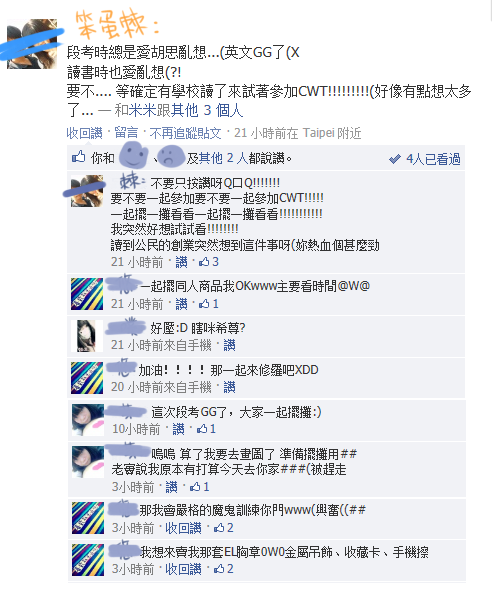Click thumbs-up count on 一起擺同人商品 comment
This screenshot has height=600, width=492.
[209, 304]
